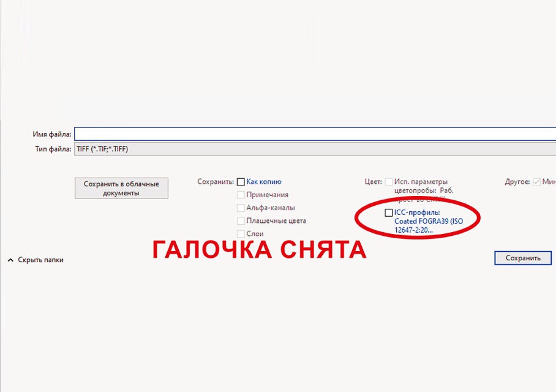Enable the Как копию checkbox

(x=241, y=182)
